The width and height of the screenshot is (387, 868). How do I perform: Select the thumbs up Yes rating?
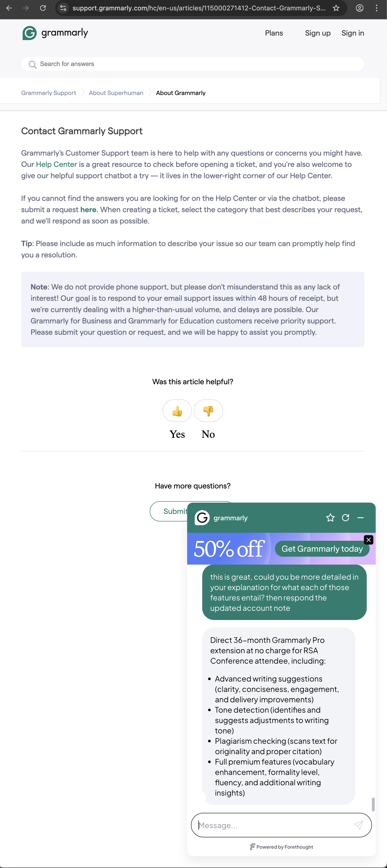177,411
